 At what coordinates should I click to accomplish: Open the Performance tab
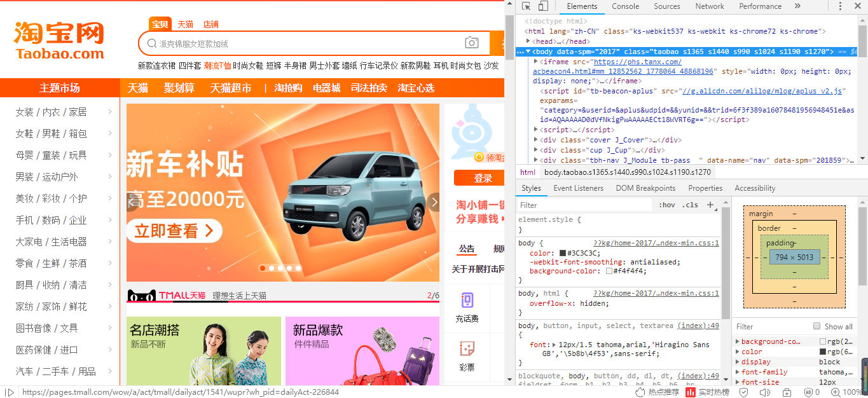pyautogui.click(x=761, y=6)
